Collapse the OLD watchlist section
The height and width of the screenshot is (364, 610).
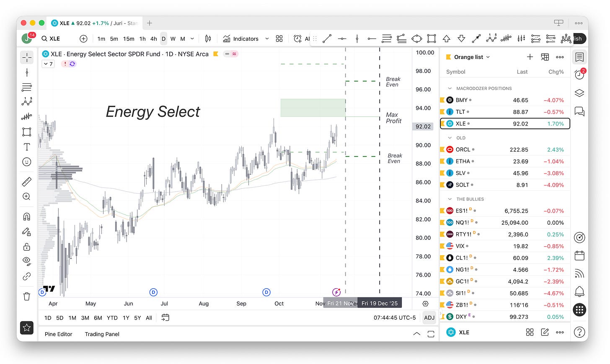pos(450,138)
